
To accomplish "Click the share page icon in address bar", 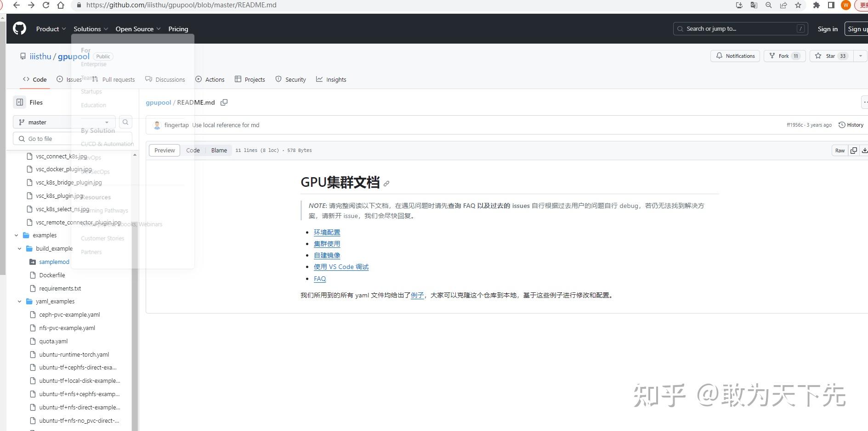I will pos(783,5).
